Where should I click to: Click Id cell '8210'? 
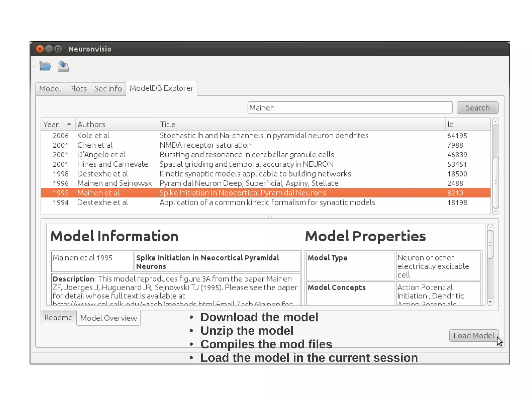(455, 193)
